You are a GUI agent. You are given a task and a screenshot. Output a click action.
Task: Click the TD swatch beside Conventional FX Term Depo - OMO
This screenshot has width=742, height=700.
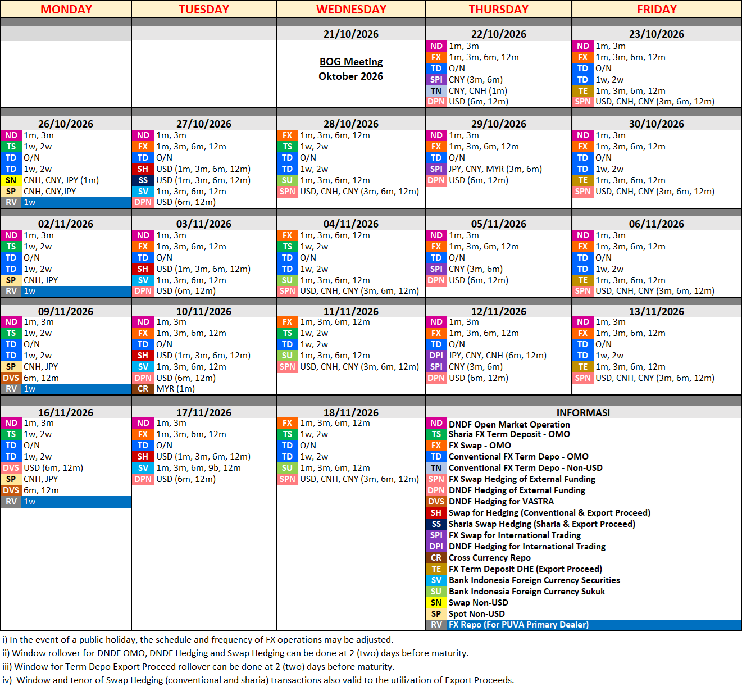[436, 457]
